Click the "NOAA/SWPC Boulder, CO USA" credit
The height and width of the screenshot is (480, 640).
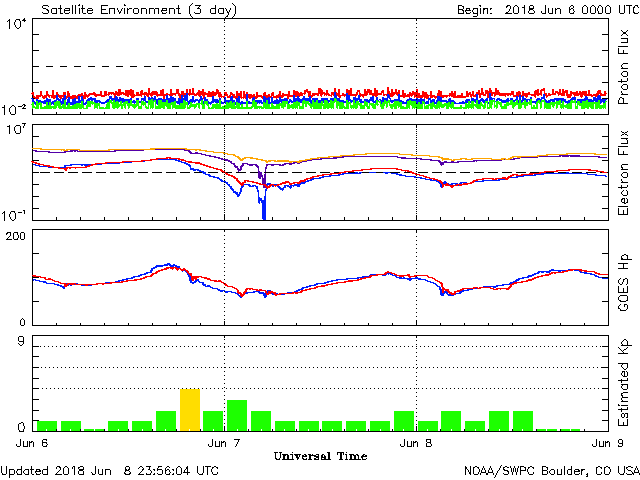(x=552, y=471)
